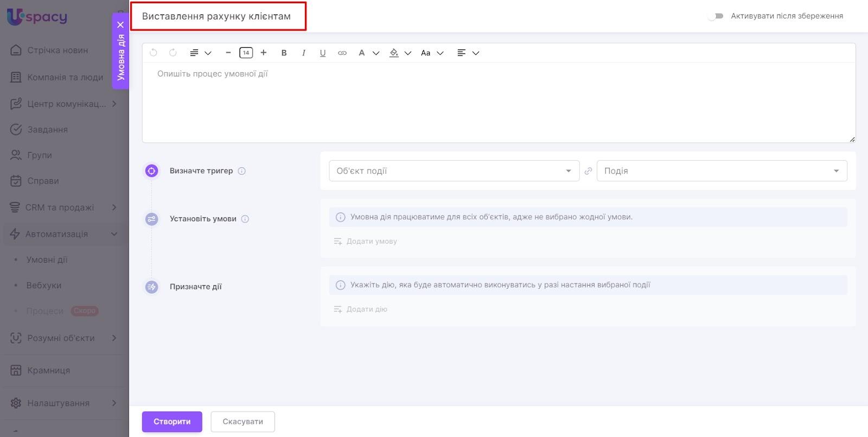868x437 pixels.
Task: Open Умовні дії in sidebar
Action: [x=47, y=259]
